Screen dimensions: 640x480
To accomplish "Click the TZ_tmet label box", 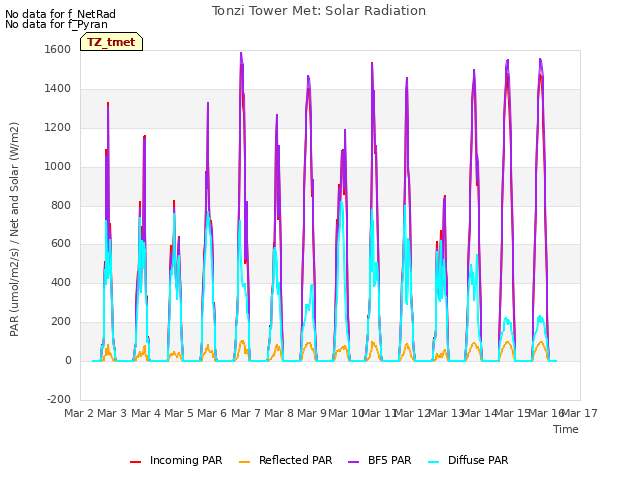I will tap(111, 42).
